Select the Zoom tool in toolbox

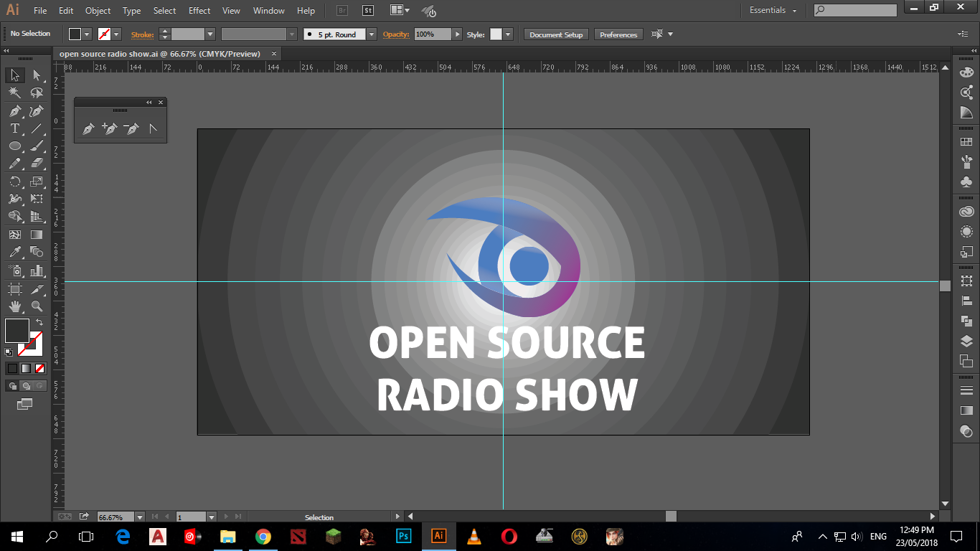click(x=37, y=306)
